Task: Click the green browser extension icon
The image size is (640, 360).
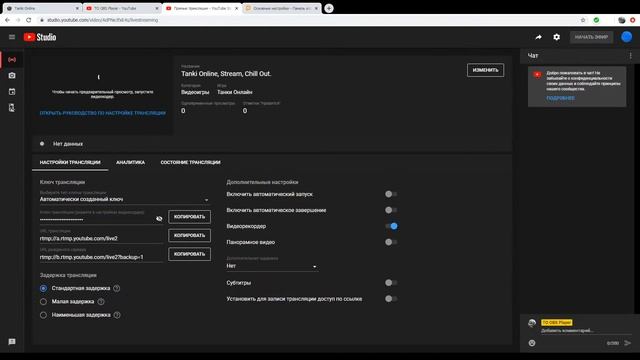Action: pyautogui.click(x=596, y=20)
